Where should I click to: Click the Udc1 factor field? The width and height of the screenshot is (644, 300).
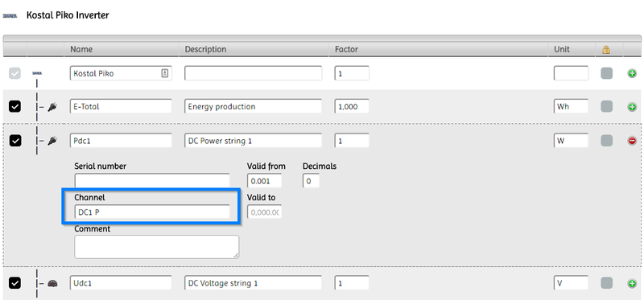(x=352, y=283)
